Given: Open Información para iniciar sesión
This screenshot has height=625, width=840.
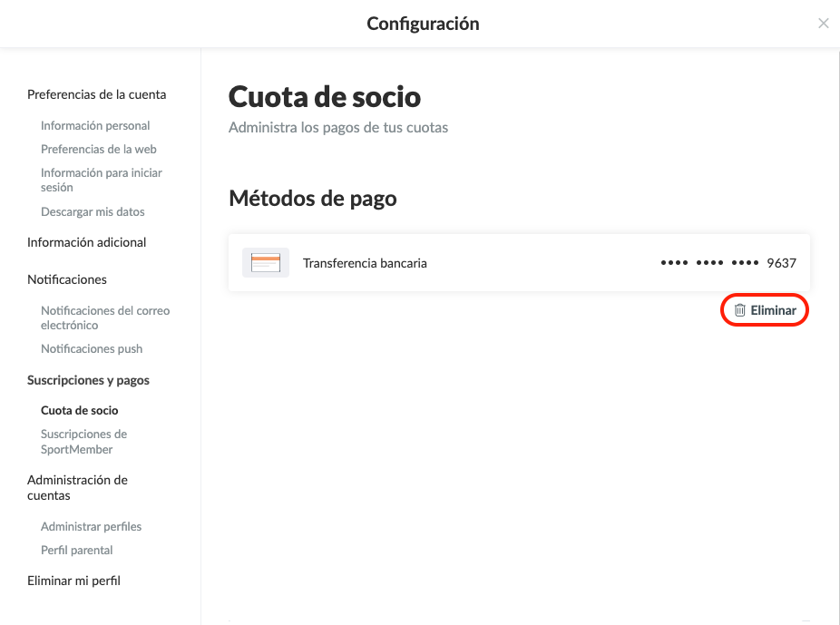Looking at the screenshot, I should coord(101,180).
